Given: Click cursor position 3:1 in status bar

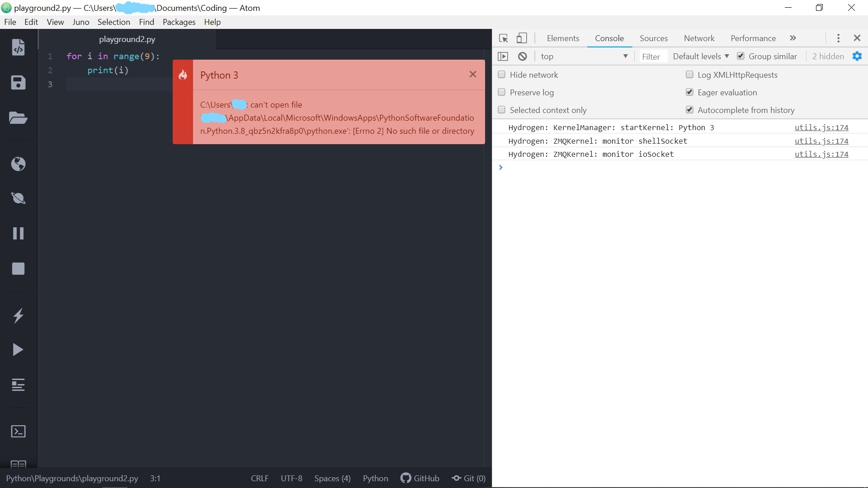Looking at the screenshot, I should (155, 478).
